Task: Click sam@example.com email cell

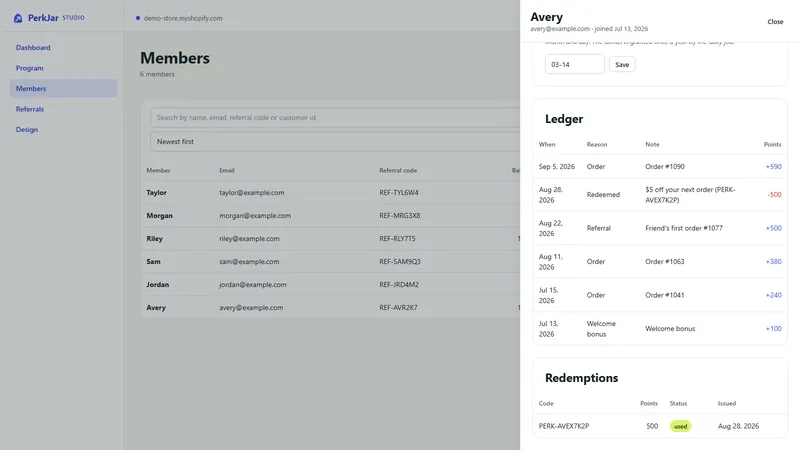Action: pyautogui.click(x=249, y=261)
